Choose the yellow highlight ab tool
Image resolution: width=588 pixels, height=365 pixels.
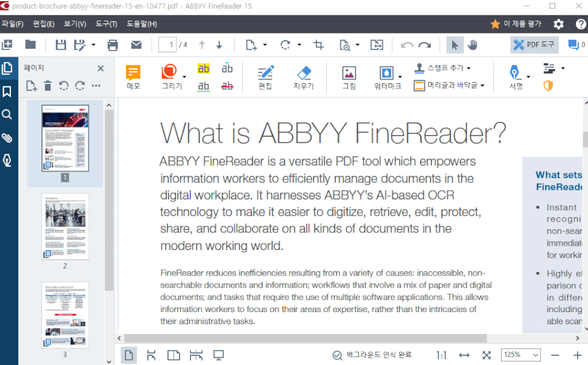coord(204,69)
